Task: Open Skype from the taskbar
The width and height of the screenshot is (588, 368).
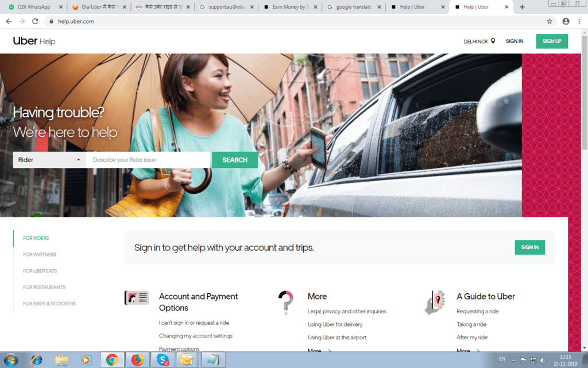Action: pyautogui.click(x=163, y=360)
